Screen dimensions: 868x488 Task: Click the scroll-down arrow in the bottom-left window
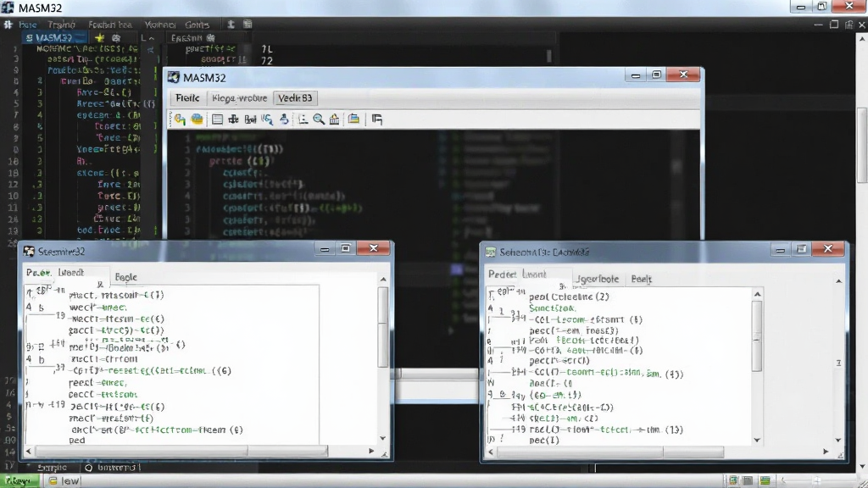pyautogui.click(x=383, y=438)
